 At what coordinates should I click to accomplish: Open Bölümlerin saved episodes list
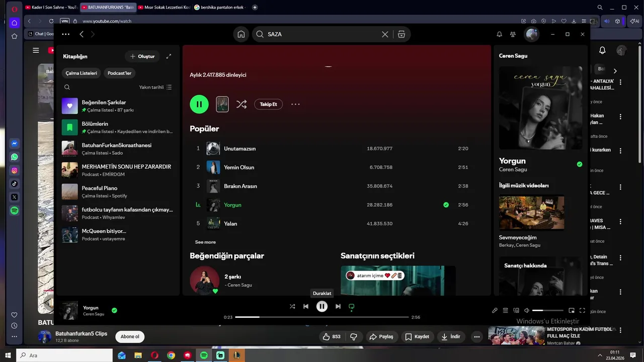117,127
